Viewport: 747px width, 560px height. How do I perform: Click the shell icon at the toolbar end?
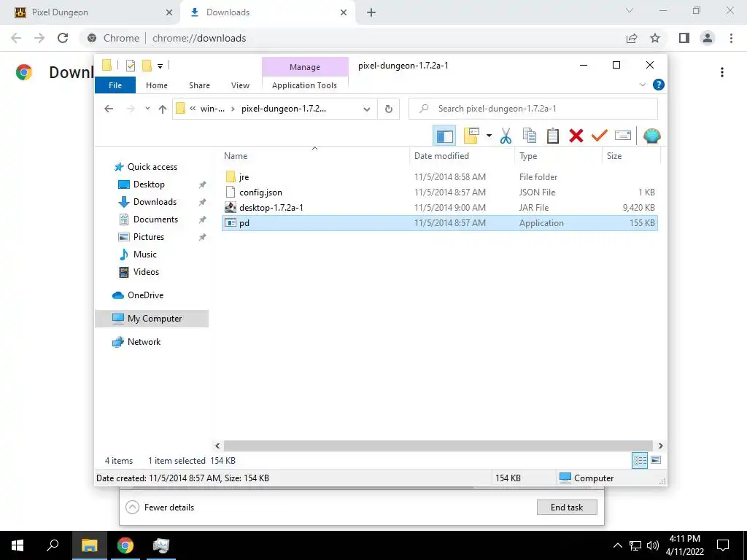651,136
